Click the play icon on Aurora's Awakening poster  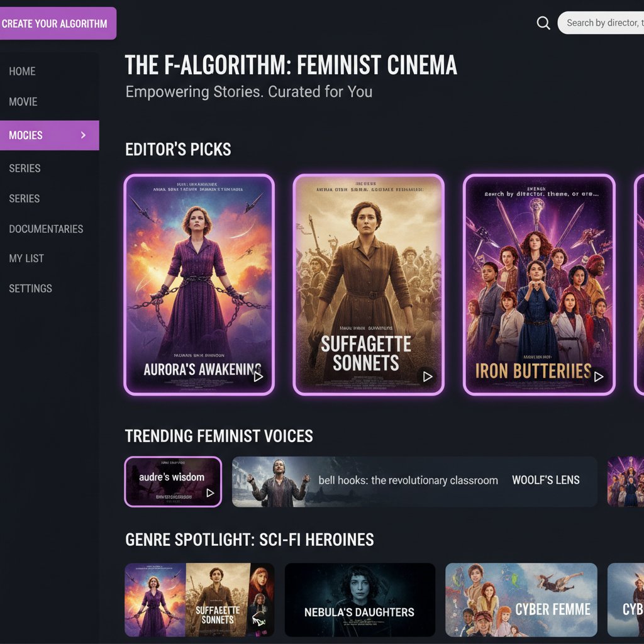[x=258, y=376]
